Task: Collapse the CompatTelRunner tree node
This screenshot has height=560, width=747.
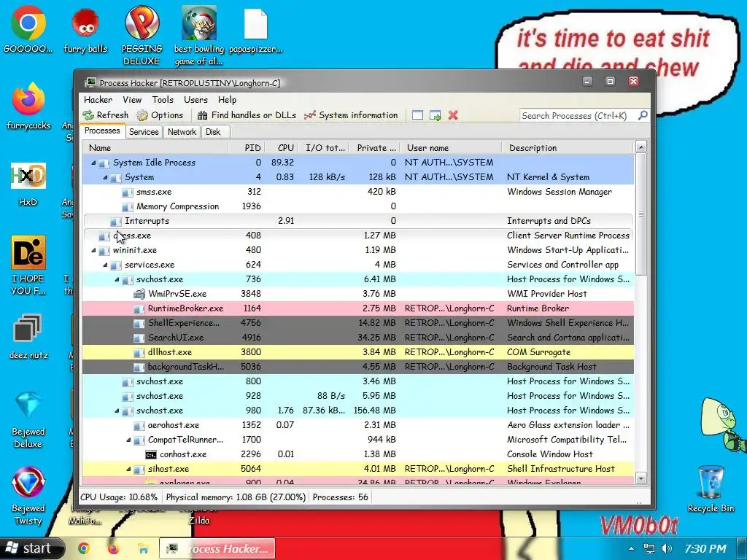Action: click(x=128, y=440)
